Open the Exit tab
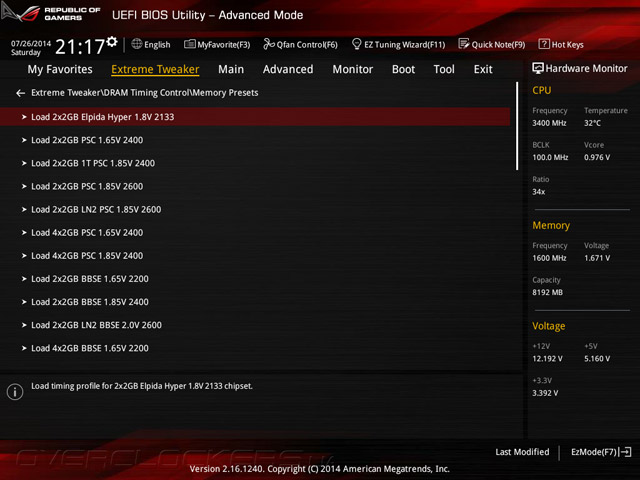This screenshot has height=480, width=640. (x=483, y=69)
